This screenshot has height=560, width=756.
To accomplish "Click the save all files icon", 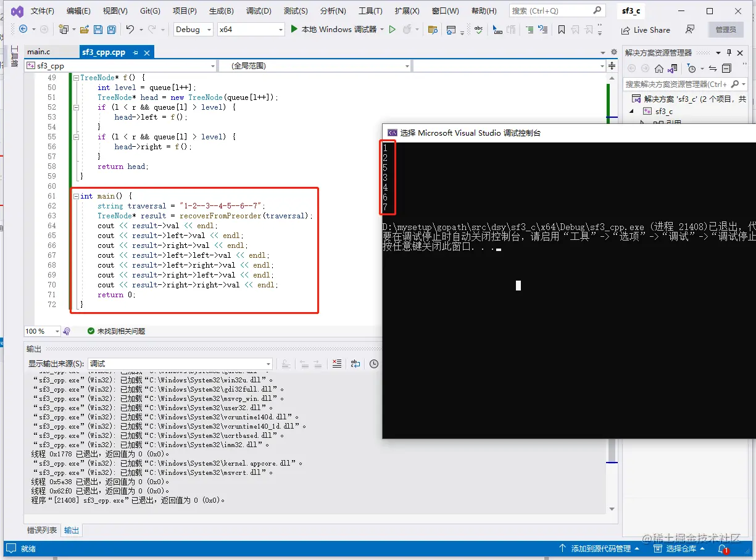I will 111,30.
